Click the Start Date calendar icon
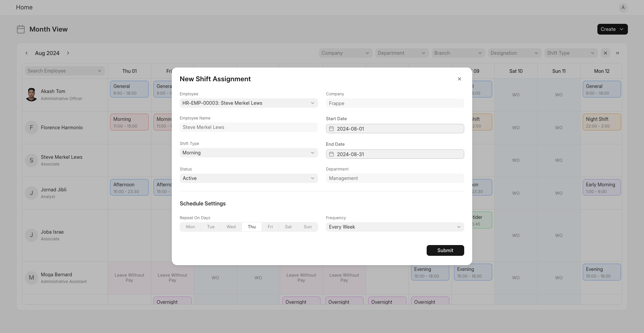The width and height of the screenshot is (644, 333). (x=331, y=129)
